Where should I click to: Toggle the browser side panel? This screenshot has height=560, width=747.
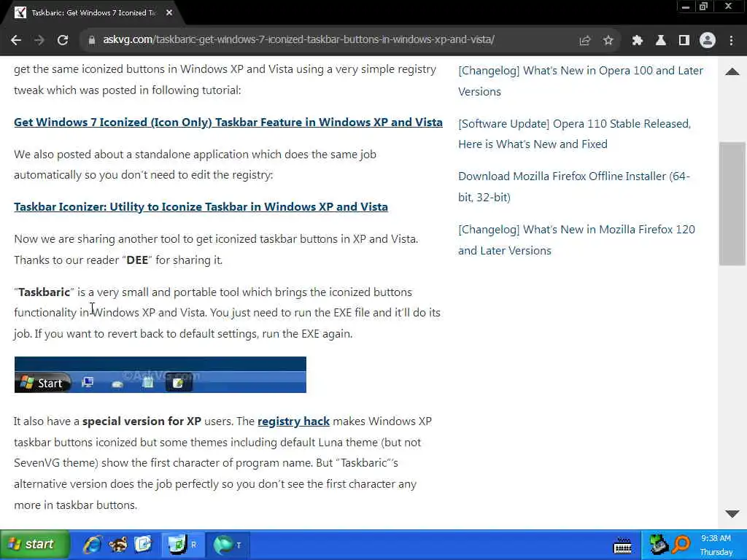point(684,41)
